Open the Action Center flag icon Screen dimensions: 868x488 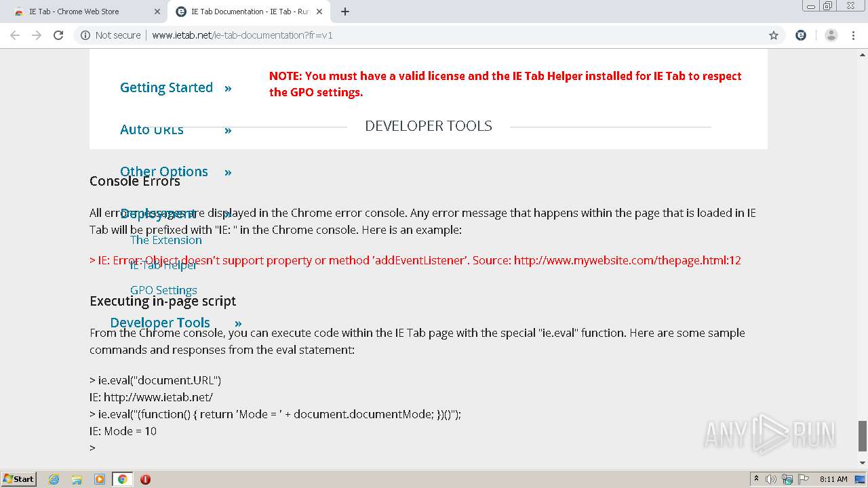(804, 479)
